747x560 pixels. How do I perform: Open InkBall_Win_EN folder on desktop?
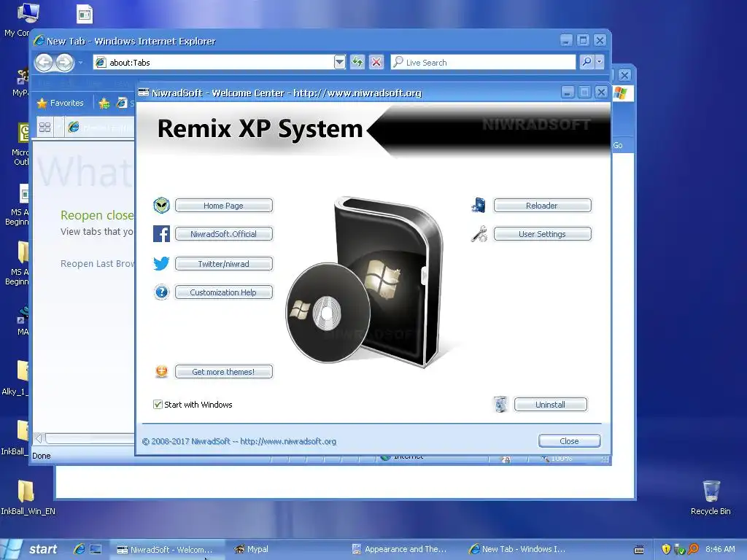(x=28, y=497)
